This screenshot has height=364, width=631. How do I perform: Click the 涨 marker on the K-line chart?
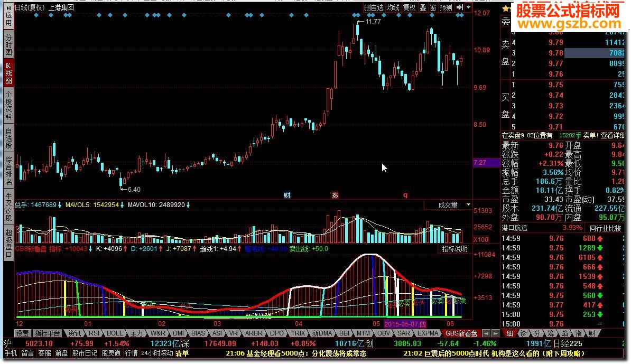point(335,195)
